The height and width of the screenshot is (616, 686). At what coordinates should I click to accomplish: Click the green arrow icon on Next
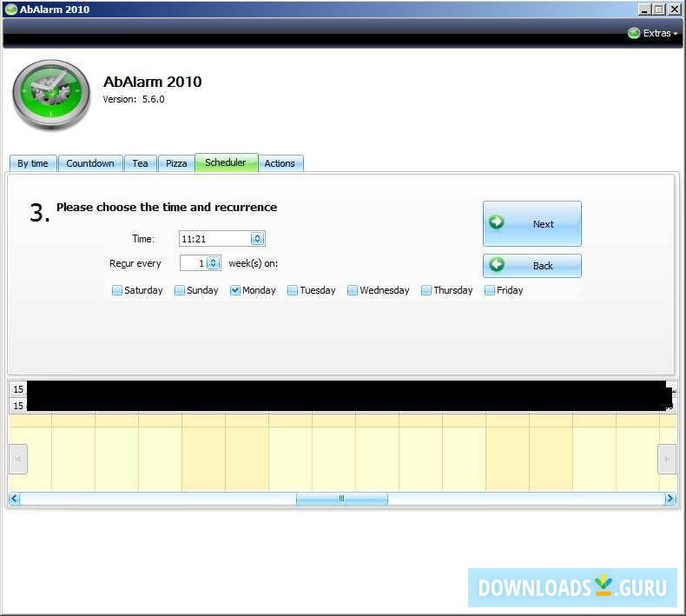click(x=497, y=222)
